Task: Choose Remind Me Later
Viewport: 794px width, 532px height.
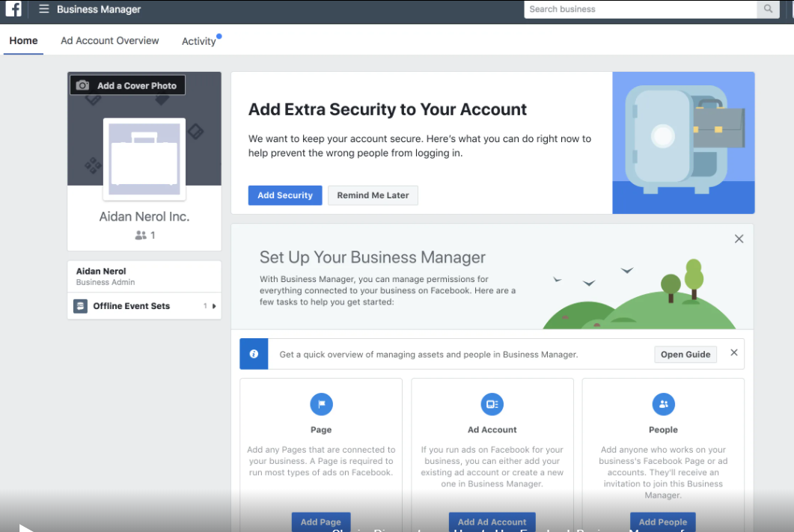Action: click(373, 195)
